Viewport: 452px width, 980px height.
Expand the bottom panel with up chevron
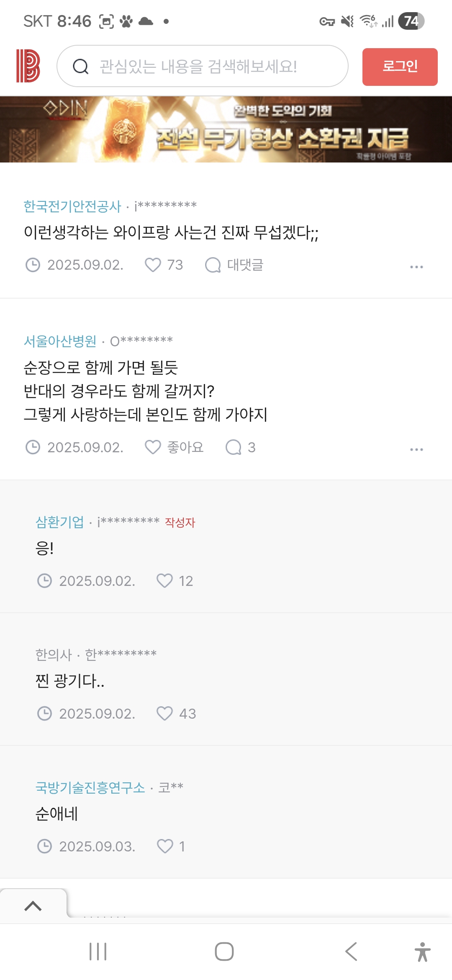(x=33, y=906)
